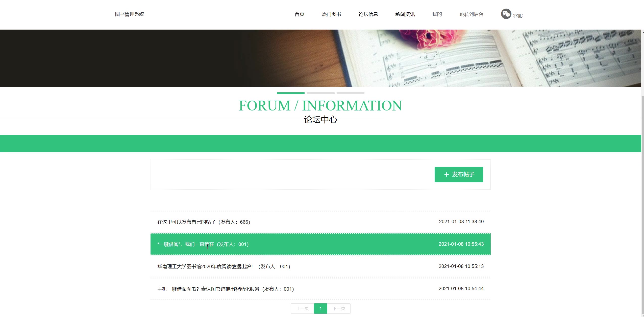
Task: Open the 我的 menu item
Action: pos(437,14)
